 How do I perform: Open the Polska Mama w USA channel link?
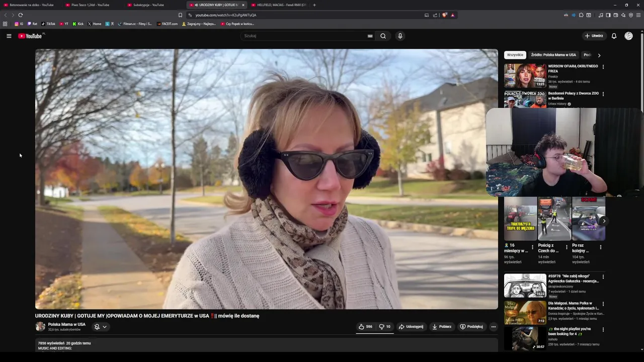click(x=66, y=324)
